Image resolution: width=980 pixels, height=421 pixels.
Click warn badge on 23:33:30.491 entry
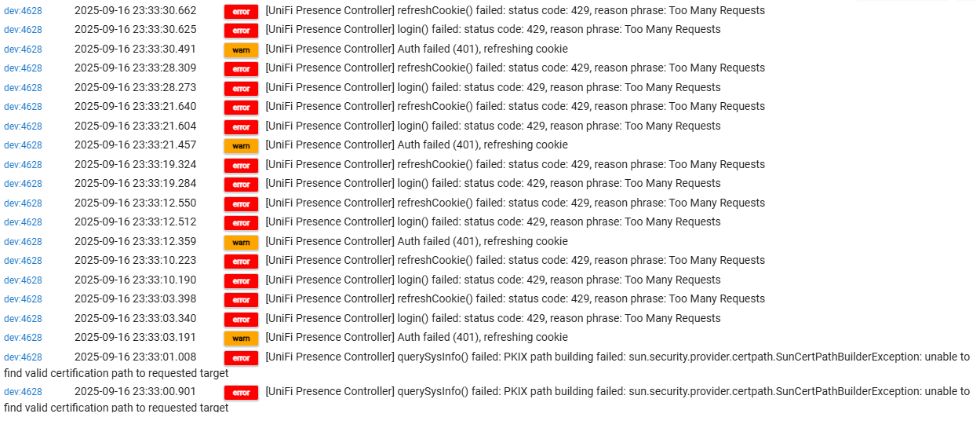(x=241, y=49)
